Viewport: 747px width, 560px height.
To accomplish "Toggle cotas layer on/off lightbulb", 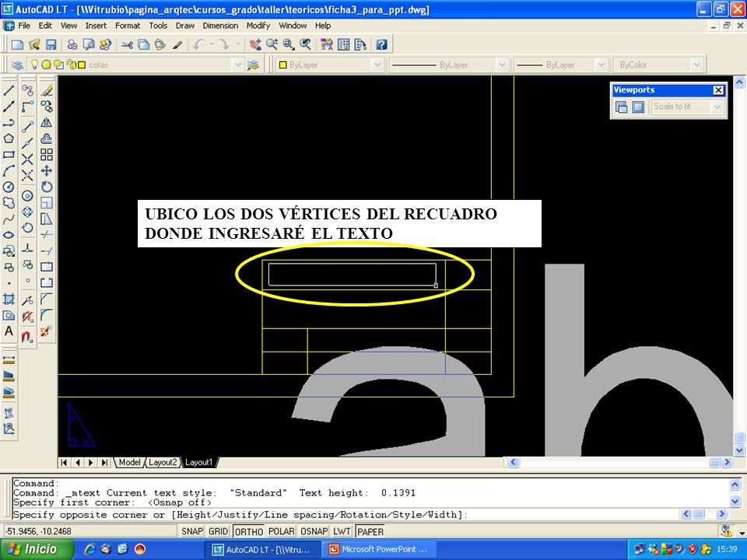I will [x=35, y=65].
